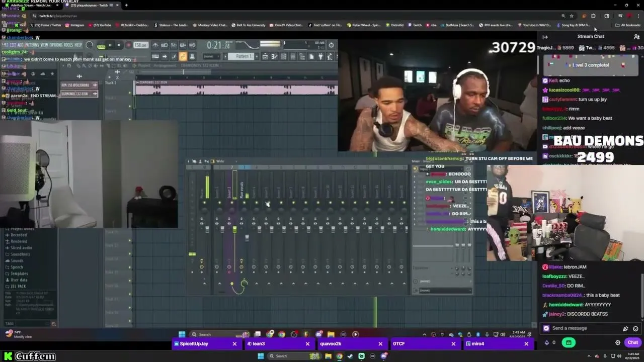Close the SpiceItUpJay purple tab
Image resolution: width=644 pixels, height=362 pixels.
(234, 344)
